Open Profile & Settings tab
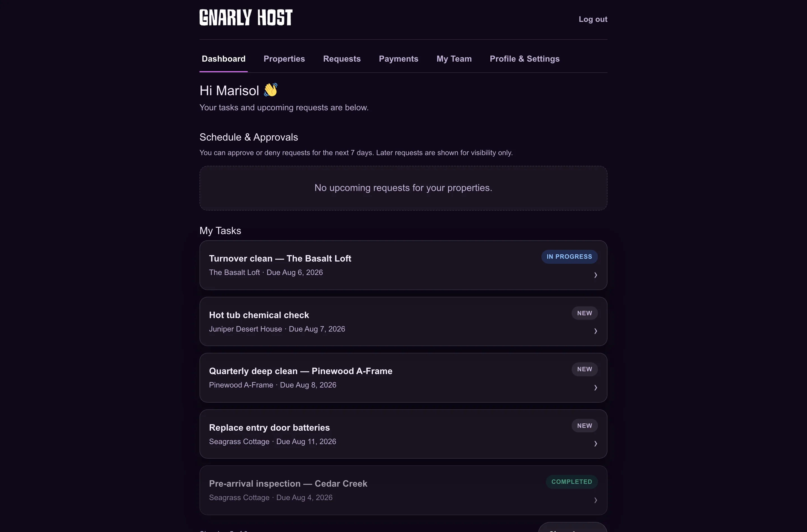Viewport: 807px width, 532px height. pos(525,59)
